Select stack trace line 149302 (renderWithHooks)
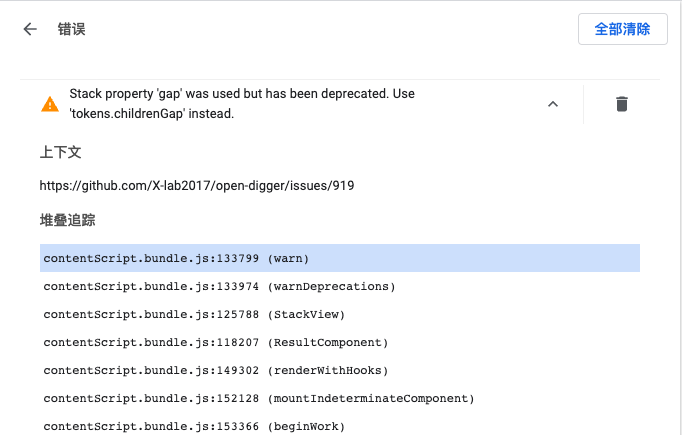The width and height of the screenshot is (682, 435). point(340,370)
